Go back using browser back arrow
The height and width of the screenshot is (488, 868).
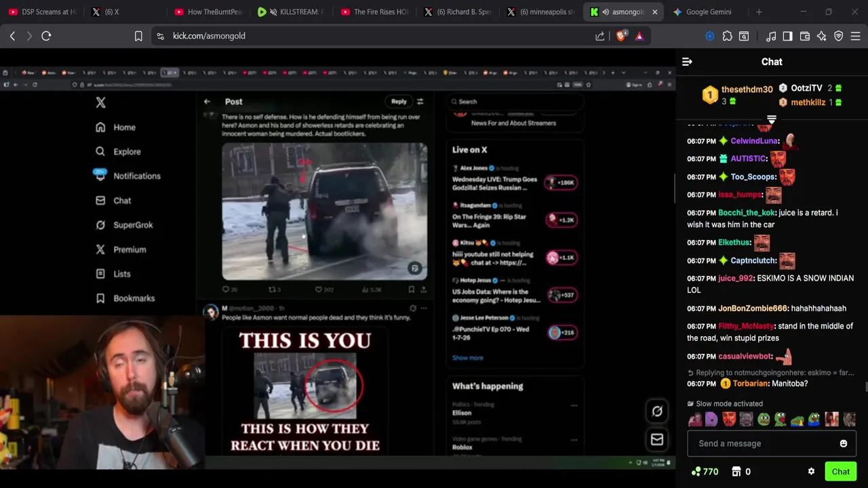(x=12, y=36)
